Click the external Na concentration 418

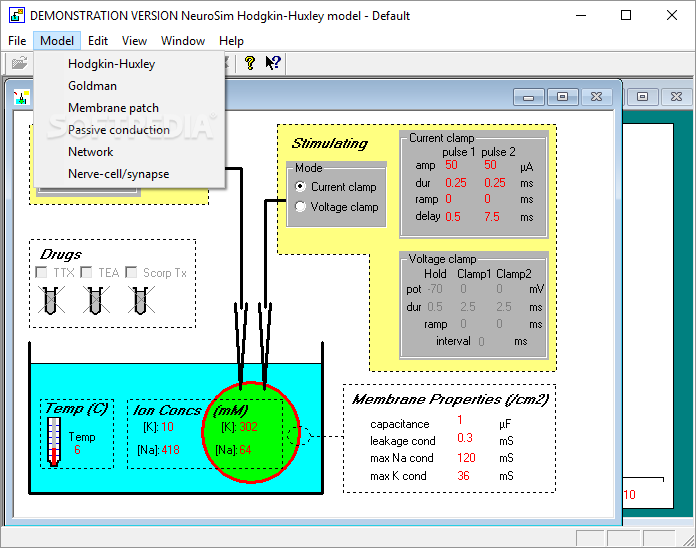[x=170, y=450]
